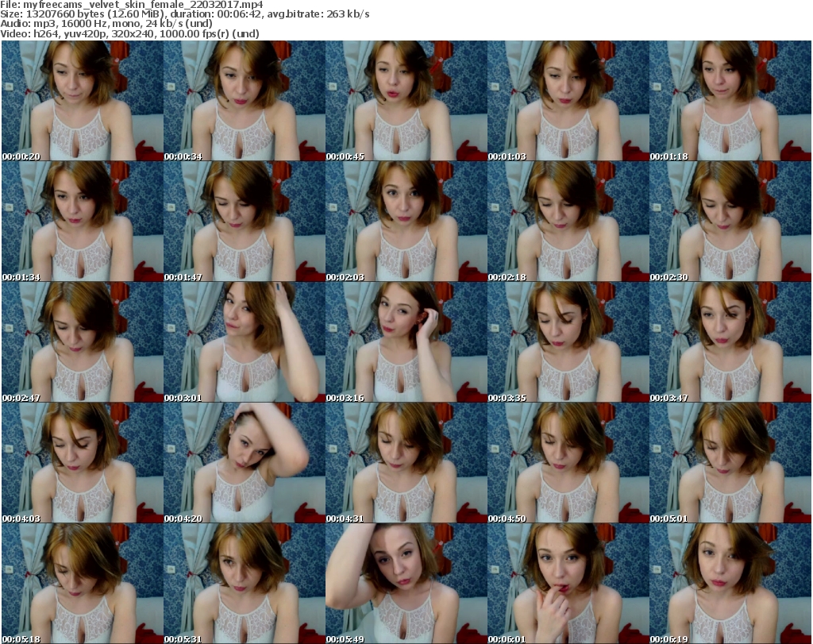Click the thumbnail stamped 00:00:45
The image size is (813, 644).
click(406, 101)
